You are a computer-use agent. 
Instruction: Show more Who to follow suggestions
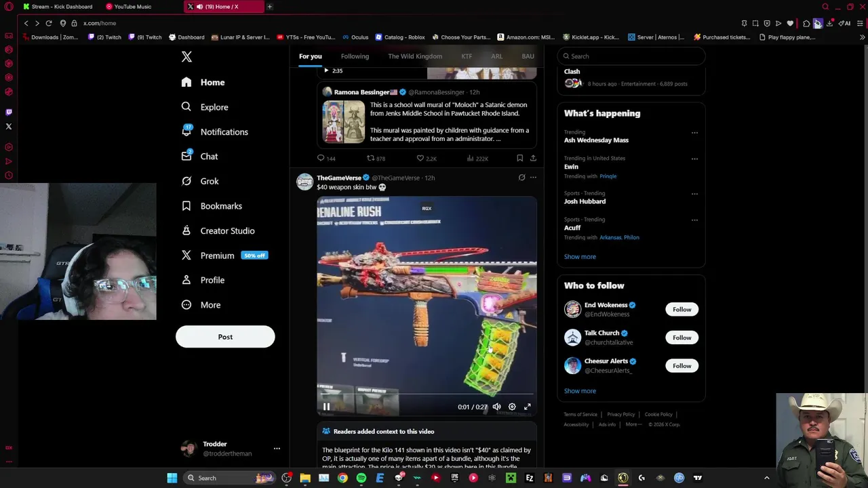(580, 391)
